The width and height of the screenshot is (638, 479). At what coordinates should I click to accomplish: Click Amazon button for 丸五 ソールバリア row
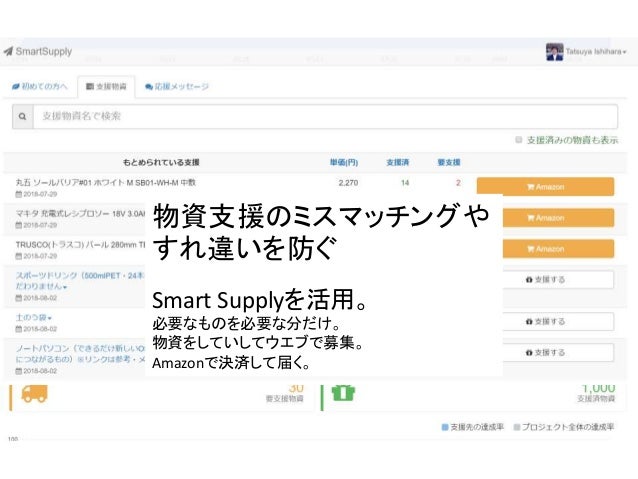tap(545, 187)
